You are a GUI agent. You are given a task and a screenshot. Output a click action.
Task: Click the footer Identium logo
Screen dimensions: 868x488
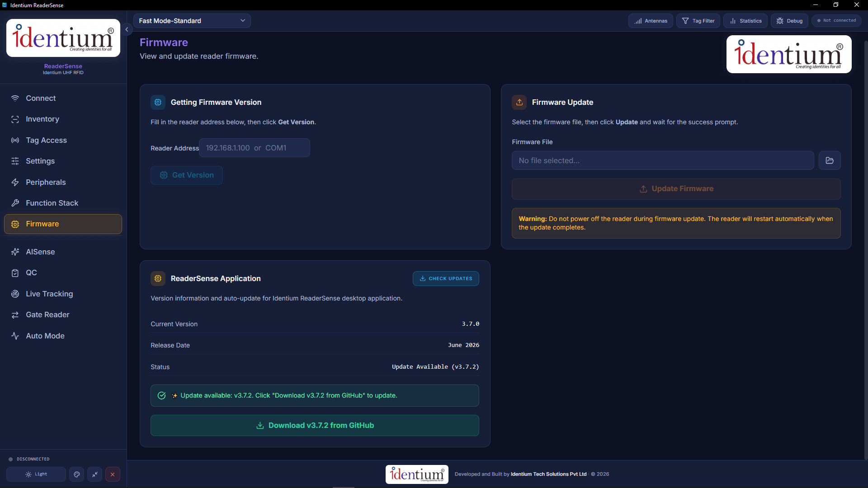[x=417, y=474]
